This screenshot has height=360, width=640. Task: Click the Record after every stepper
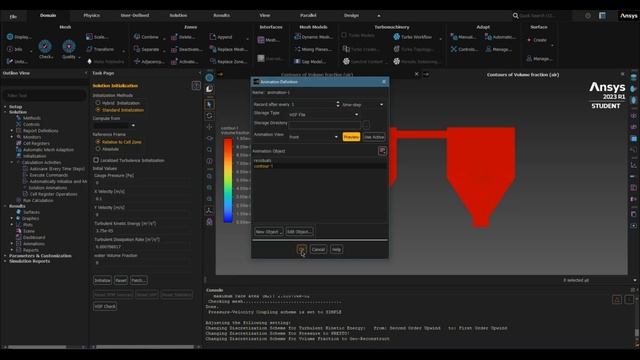tap(338, 104)
